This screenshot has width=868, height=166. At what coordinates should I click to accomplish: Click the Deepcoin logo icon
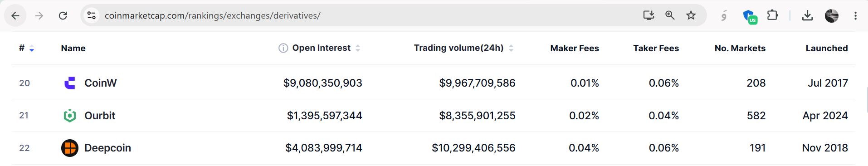tap(70, 148)
